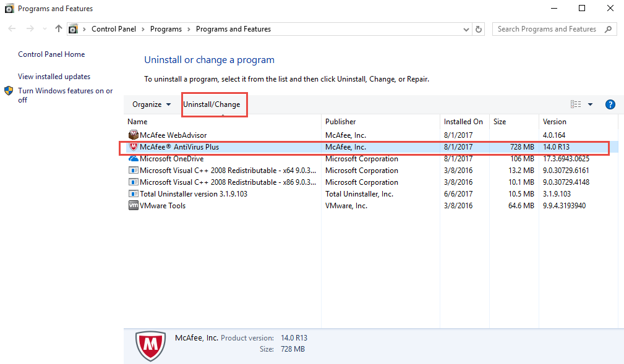Expand the address bar history dropdown
The image size is (624, 364).
coord(466,29)
